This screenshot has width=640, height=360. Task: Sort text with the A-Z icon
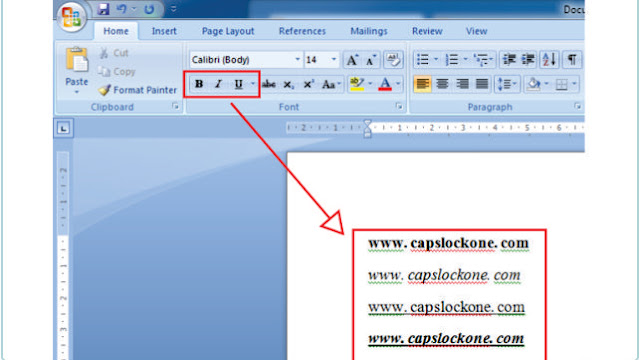pos(549,60)
